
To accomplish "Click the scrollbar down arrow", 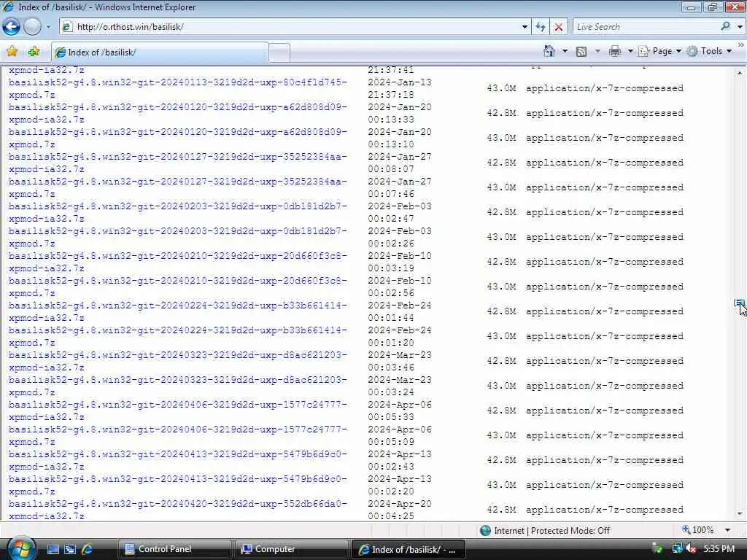I will point(740,513).
